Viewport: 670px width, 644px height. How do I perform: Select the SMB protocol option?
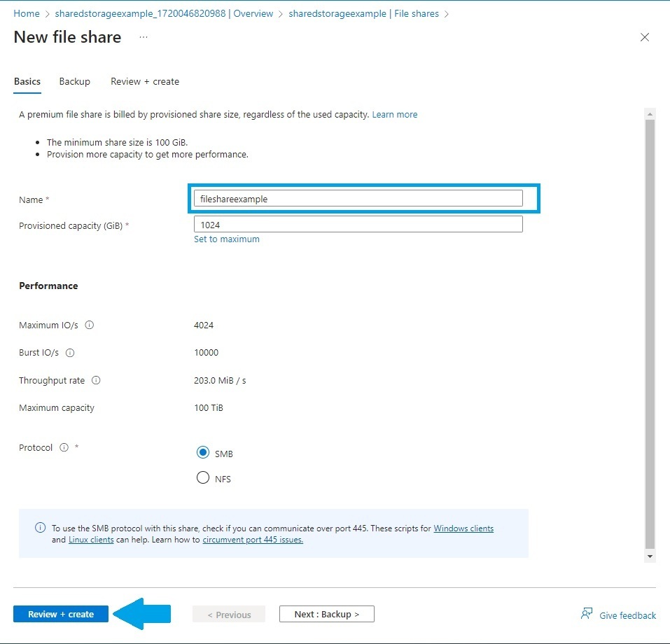(x=202, y=452)
